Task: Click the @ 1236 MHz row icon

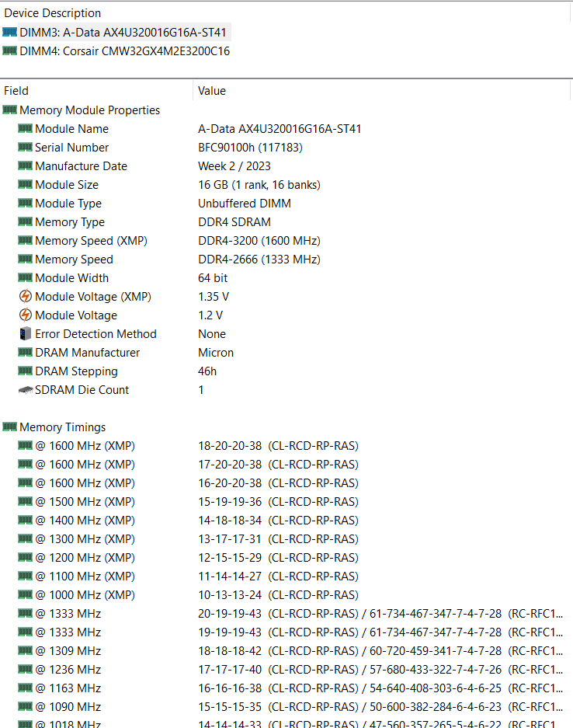Action: [x=25, y=669]
